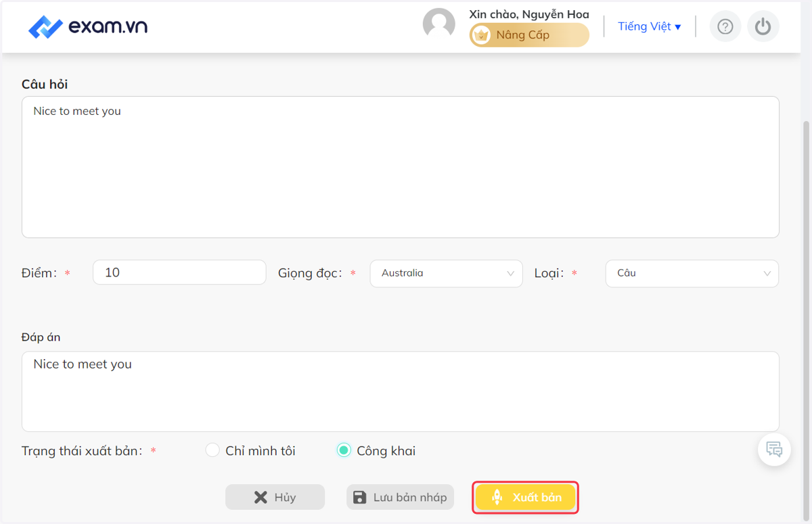The height and width of the screenshot is (524, 812).
Task: Click the Nâng Cấp upgrade button
Action: point(529,35)
